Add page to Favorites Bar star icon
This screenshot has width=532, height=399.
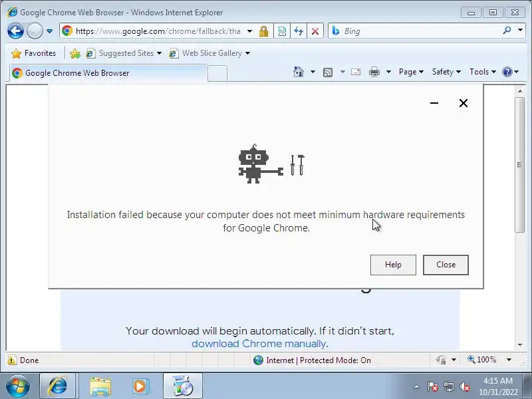(75, 53)
